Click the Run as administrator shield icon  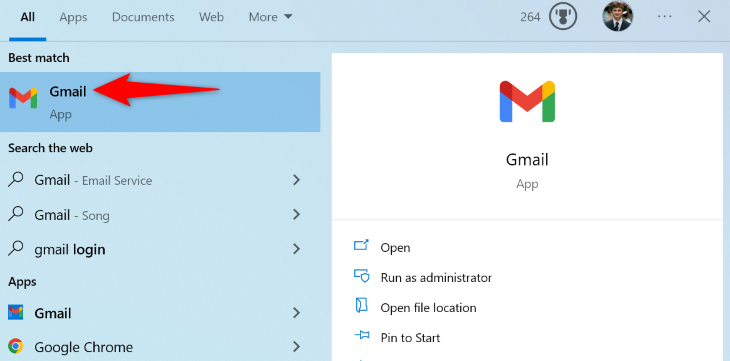point(361,276)
